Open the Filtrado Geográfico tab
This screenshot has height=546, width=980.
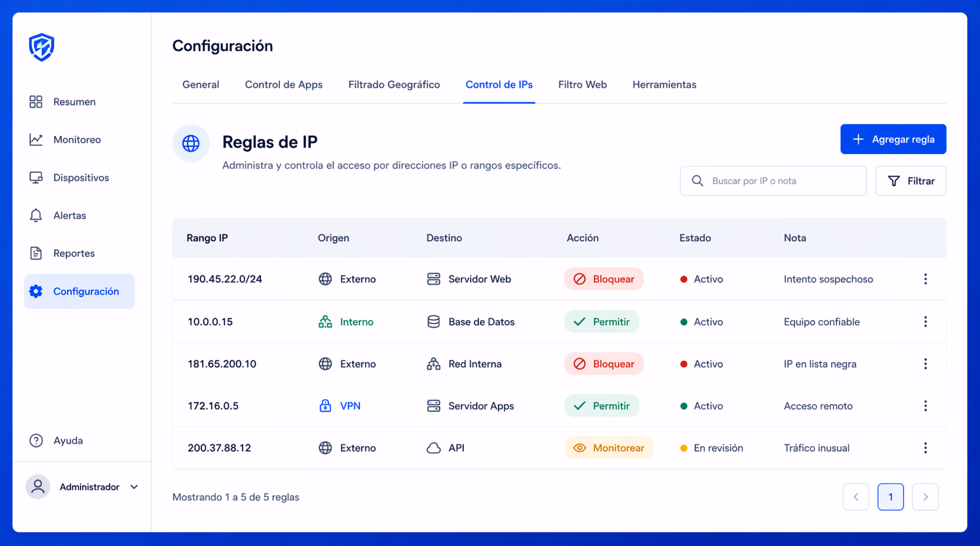[x=394, y=85]
